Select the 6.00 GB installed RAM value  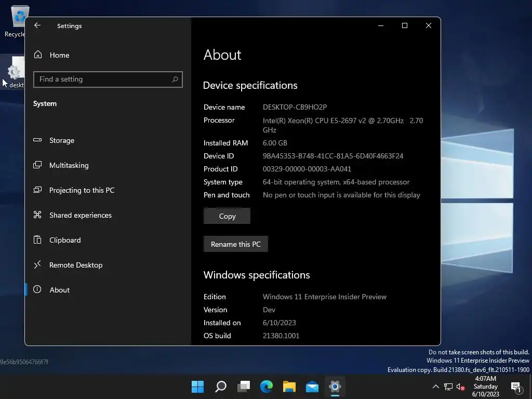275,143
